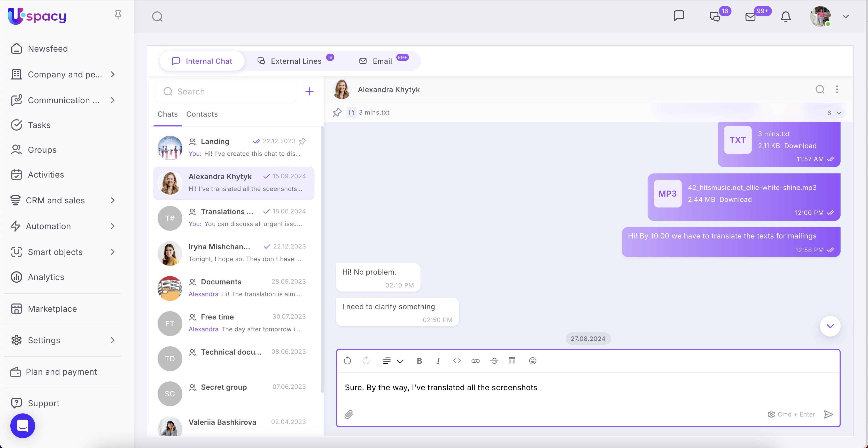This screenshot has height=448, width=868.
Task: Switch to the External Lines tab
Action: 296,61
